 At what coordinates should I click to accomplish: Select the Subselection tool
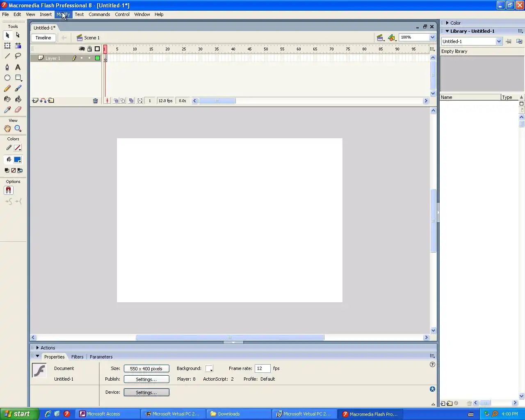(18, 35)
